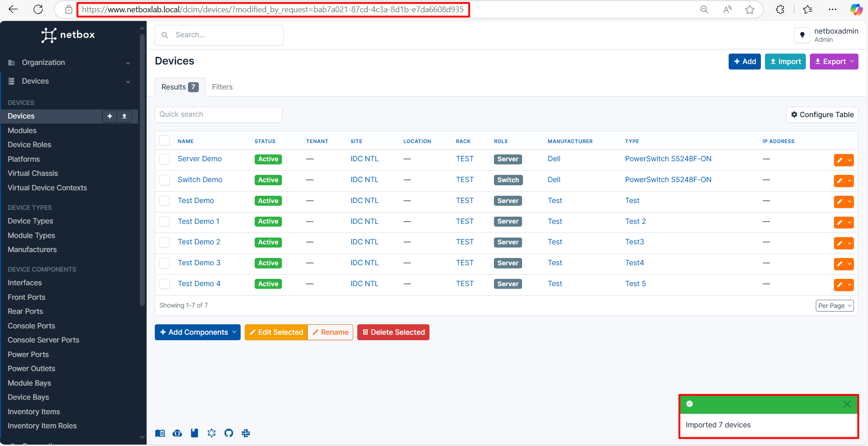Click the Import button
This screenshot has width=868, height=446.
click(x=785, y=62)
